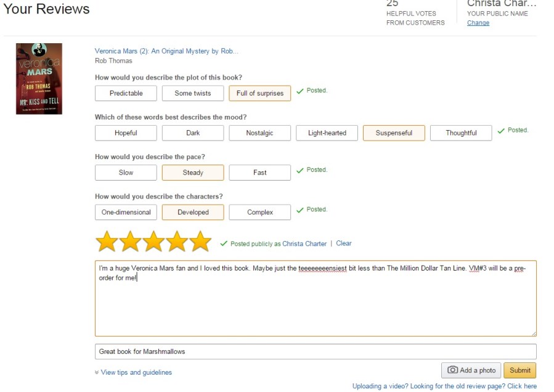The image size is (554, 392).
Task: Select "Complex" for the characters
Action: 259,212
